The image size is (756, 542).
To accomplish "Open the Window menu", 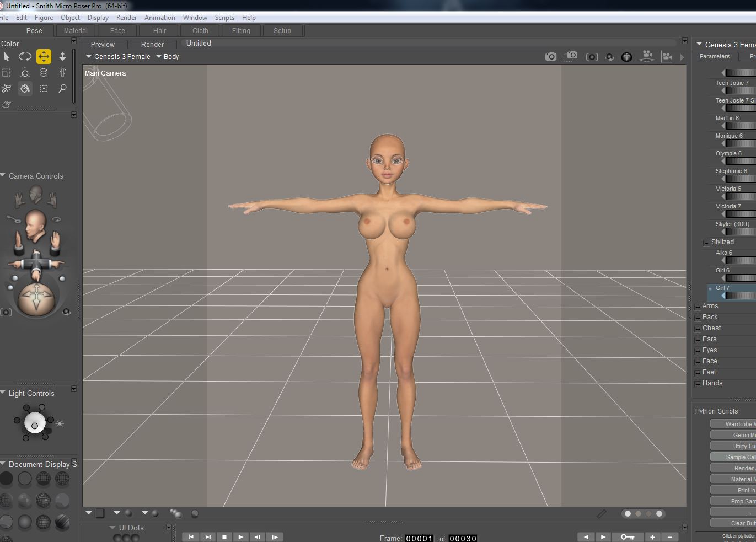I will [x=195, y=18].
